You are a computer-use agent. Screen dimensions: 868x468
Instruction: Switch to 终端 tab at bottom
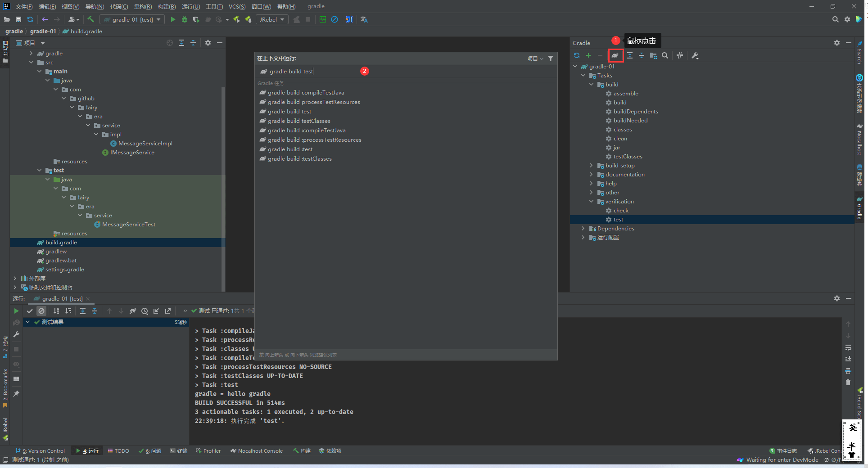point(178,451)
